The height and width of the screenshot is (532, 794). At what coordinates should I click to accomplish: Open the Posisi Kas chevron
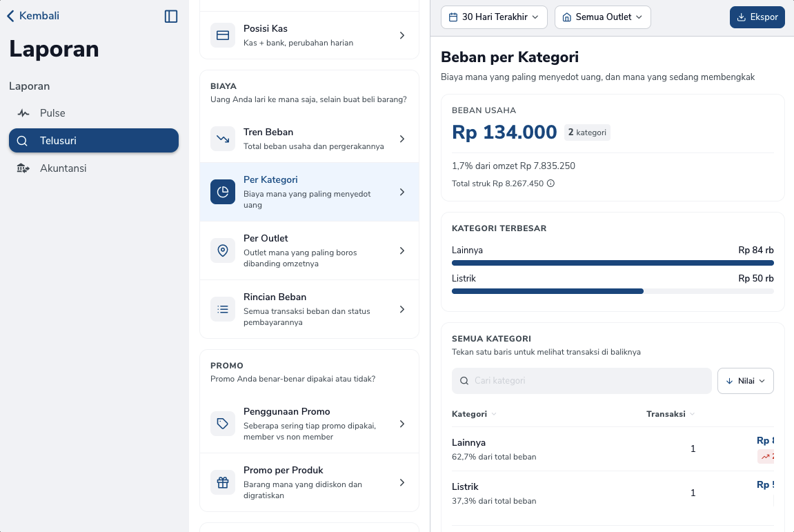pos(402,35)
